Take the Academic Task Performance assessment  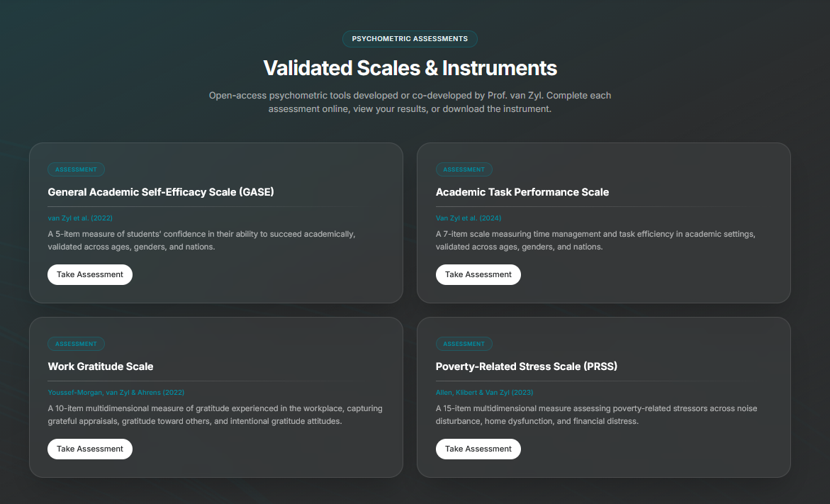pos(478,274)
